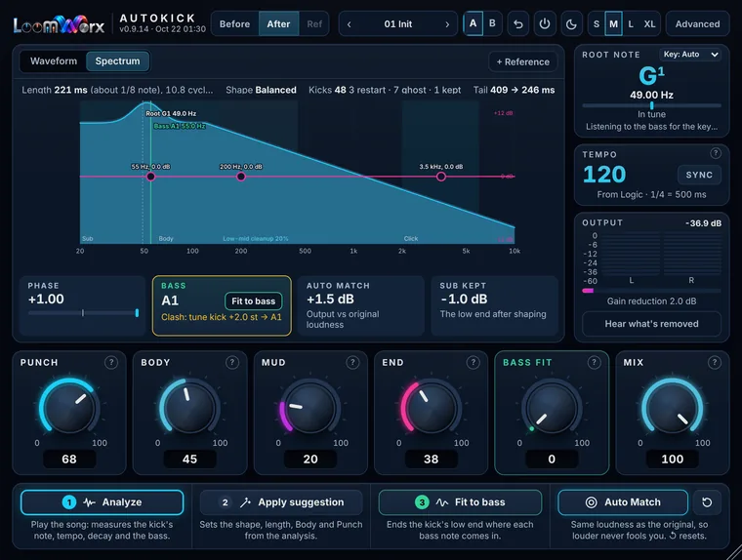
Task: Click the gain reduction meter bar
Action: click(651, 291)
